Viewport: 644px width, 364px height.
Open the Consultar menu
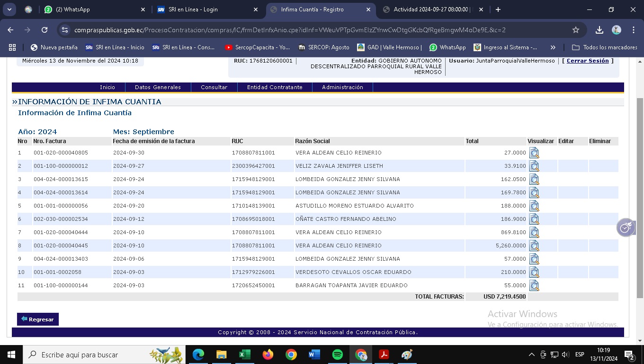click(x=214, y=87)
